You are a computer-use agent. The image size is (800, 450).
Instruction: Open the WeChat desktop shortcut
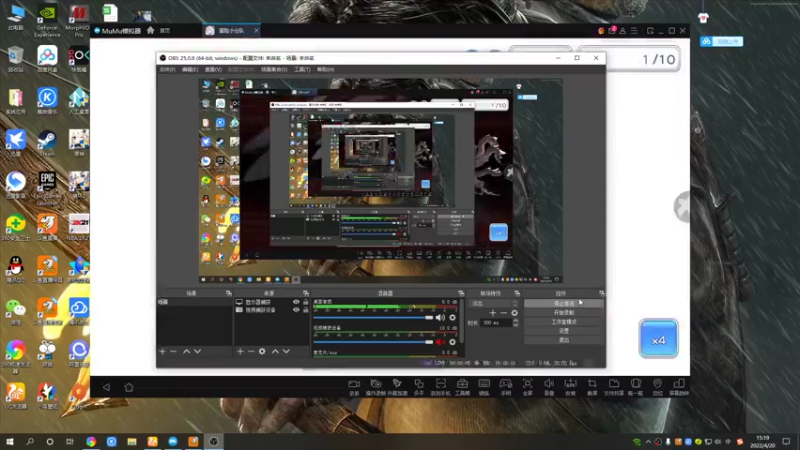point(16,311)
